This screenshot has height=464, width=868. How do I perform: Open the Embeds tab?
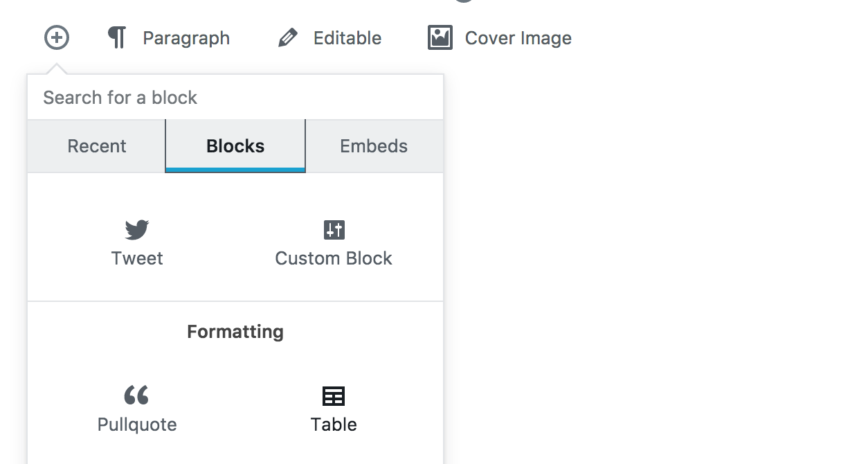click(x=373, y=146)
